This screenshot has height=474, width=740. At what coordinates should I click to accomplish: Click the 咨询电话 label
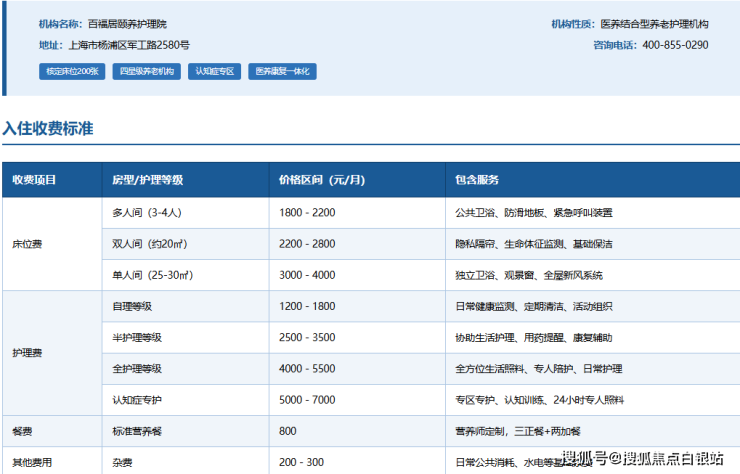coord(613,45)
